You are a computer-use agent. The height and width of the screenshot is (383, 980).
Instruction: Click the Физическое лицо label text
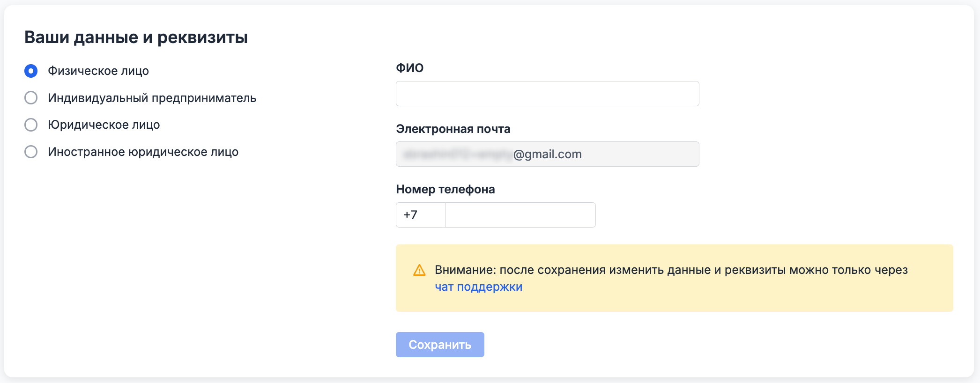click(98, 71)
